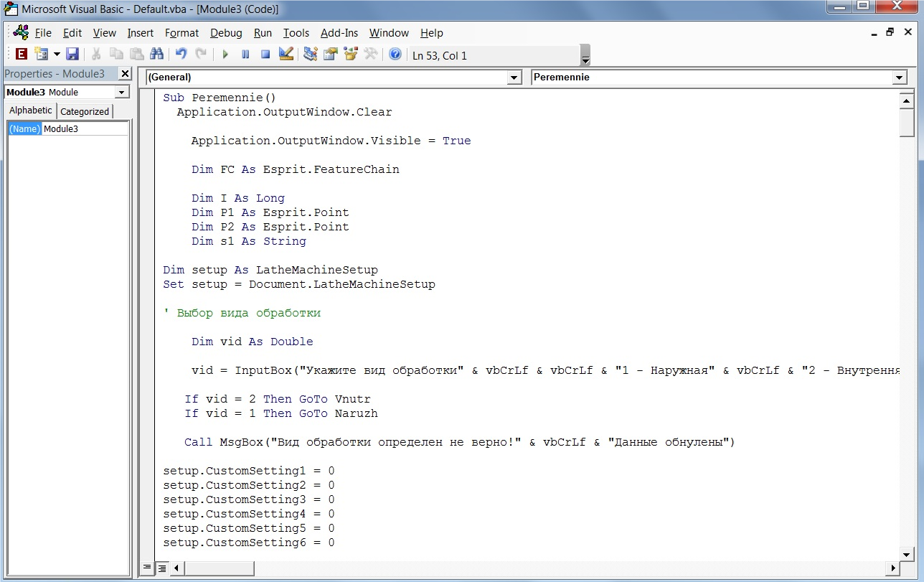Screen dimensions: 924x582
Task: Open the Object Browser from the toolbar
Action: [351, 55]
